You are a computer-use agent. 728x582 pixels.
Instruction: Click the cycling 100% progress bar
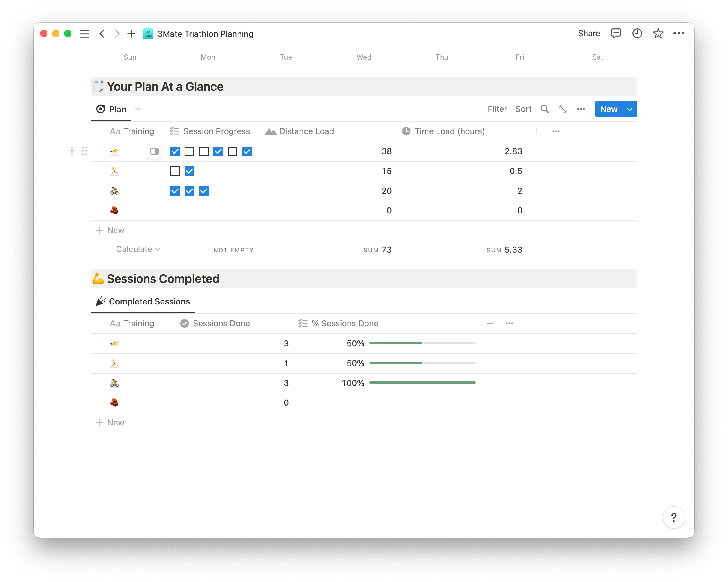pyautogui.click(x=422, y=383)
